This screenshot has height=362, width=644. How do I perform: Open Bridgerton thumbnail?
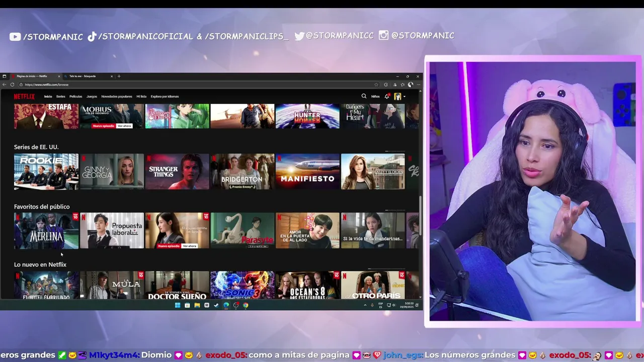[243, 171]
